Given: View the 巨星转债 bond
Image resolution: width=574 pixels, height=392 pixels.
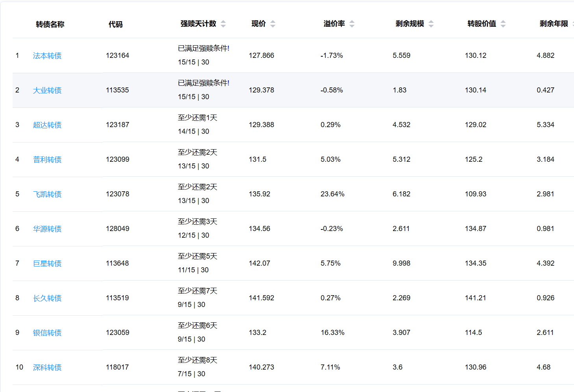Looking at the screenshot, I should pyautogui.click(x=47, y=264).
